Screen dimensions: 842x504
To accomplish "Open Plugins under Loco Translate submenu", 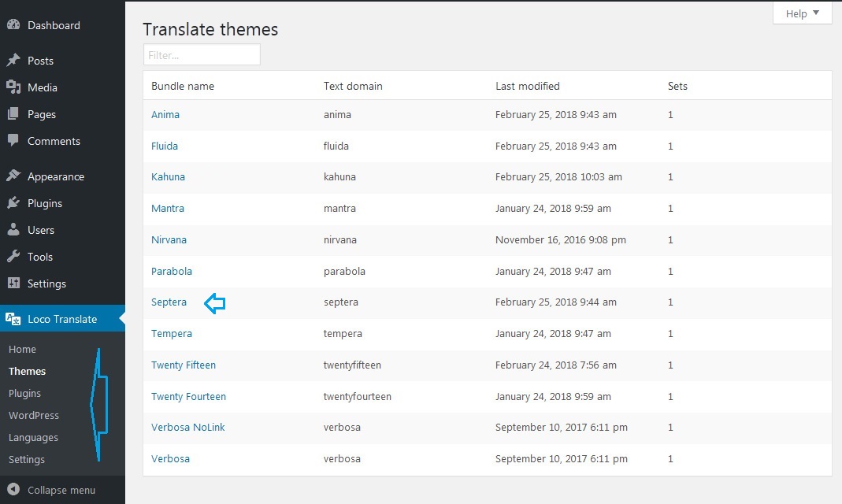I will click(x=24, y=394).
